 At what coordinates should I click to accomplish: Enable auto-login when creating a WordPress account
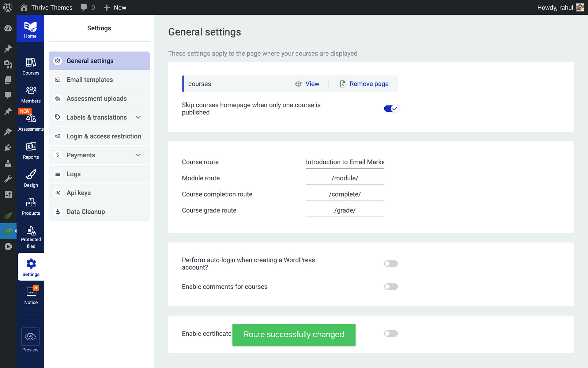390,263
